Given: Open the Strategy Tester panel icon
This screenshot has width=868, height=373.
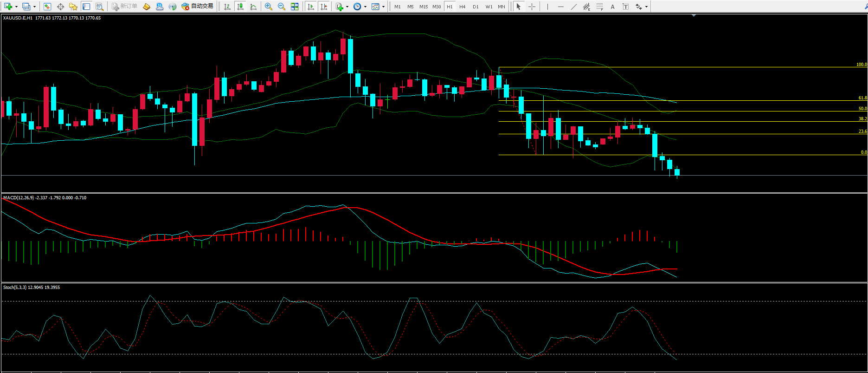Looking at the screenshot, I should click(x=99, y=7).
